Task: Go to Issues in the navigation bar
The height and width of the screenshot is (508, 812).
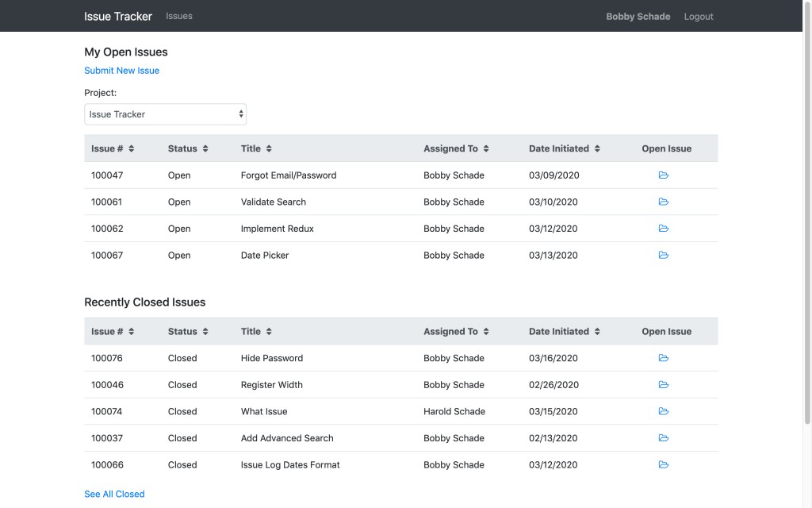Action: coord(179,16)
